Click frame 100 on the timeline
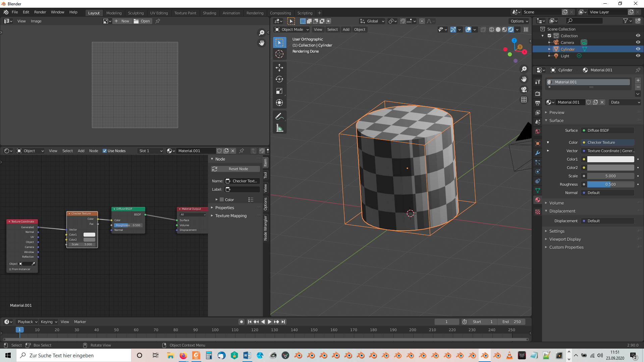The width and height of the screenshot is (644, 362). pos(215,330)
